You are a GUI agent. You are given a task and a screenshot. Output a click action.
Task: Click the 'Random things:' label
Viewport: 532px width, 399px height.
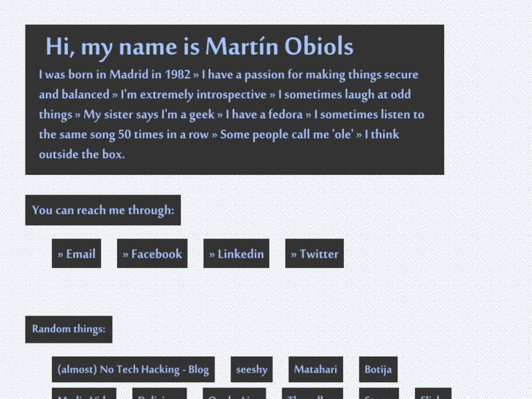click(69, 329)
